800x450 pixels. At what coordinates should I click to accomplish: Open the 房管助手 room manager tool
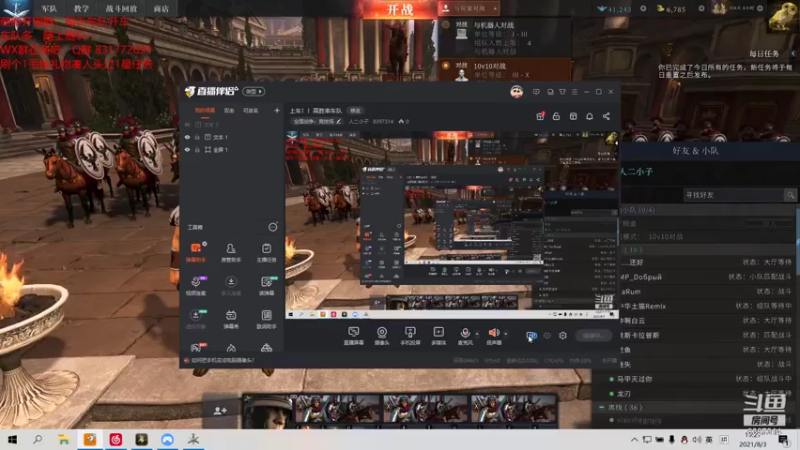[x=231, y=252]
